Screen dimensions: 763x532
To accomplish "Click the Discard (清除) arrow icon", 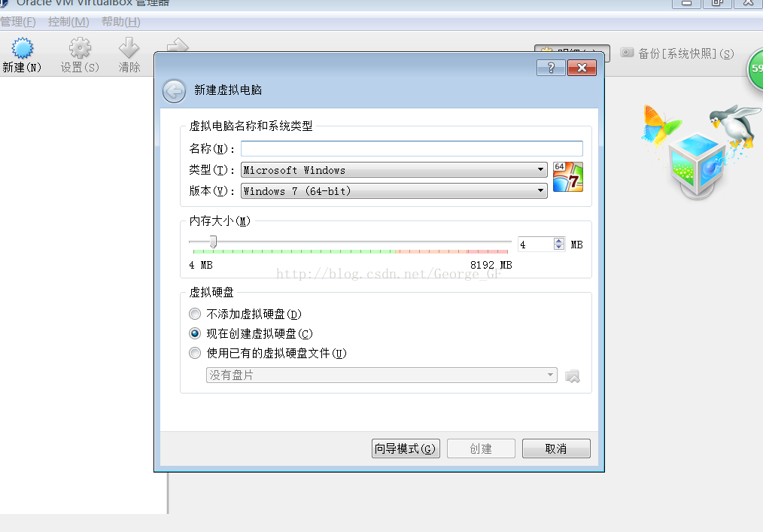I will point(129,49).
